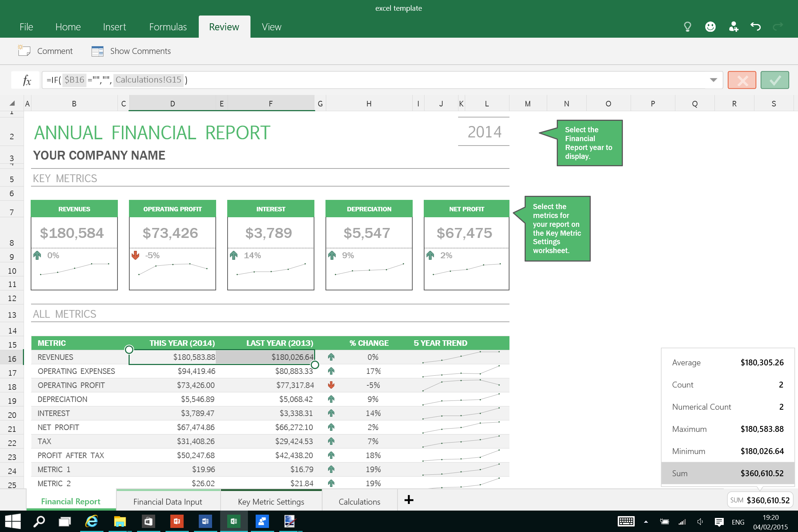Open File Explorer from taskbar
The image size is (798, 532).
coord(120,521)
